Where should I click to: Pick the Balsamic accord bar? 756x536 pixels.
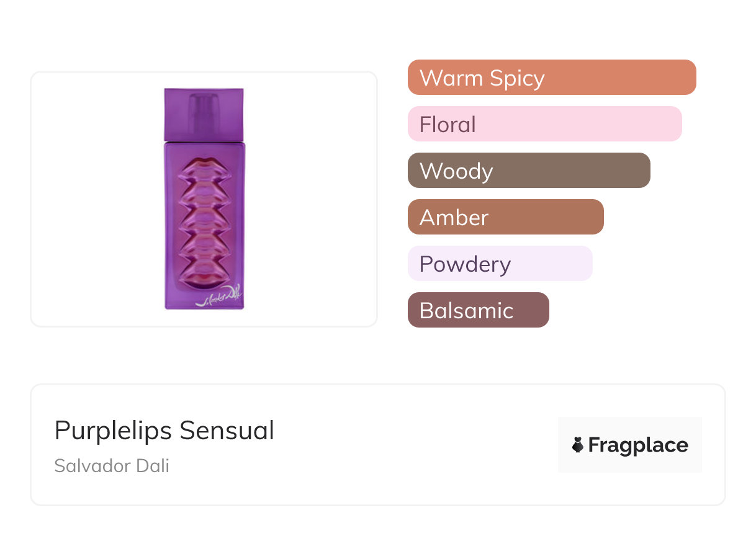(478, 310)
